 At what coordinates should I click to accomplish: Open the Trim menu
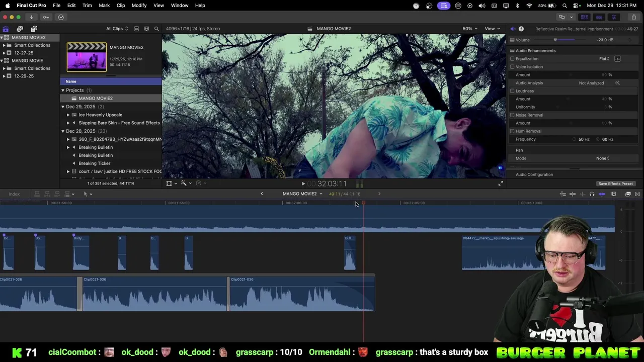(87, 6)
